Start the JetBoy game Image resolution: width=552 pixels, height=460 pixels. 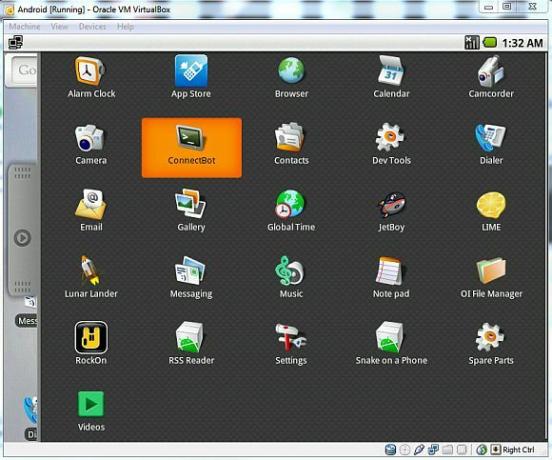(x=391, y=211)
